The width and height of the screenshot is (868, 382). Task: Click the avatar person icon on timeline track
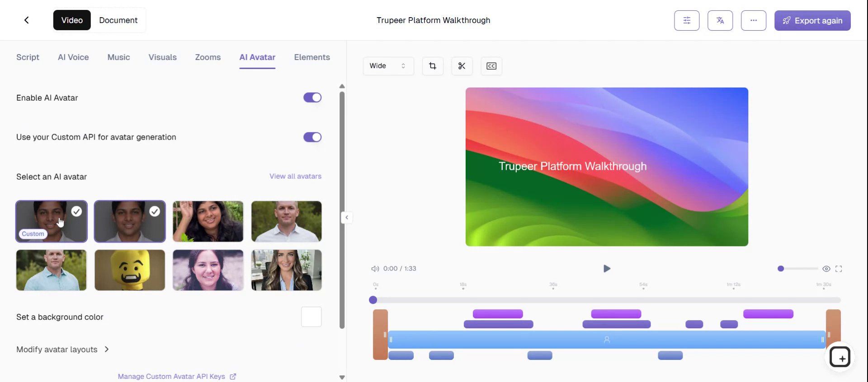[x=607, y=340]
